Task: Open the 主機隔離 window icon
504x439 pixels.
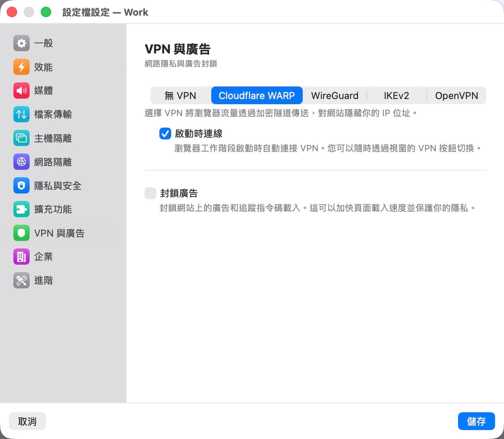Action: point(21,138)
